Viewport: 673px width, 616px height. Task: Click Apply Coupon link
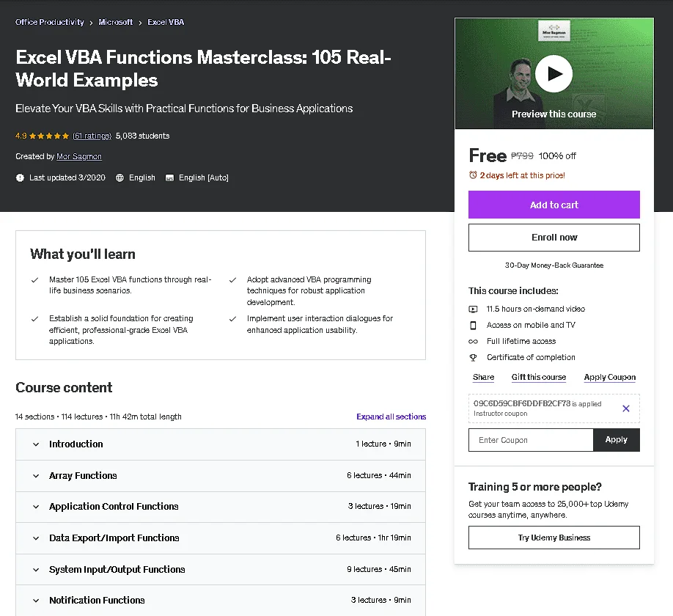pyautogui.click(x=609, y=378)
